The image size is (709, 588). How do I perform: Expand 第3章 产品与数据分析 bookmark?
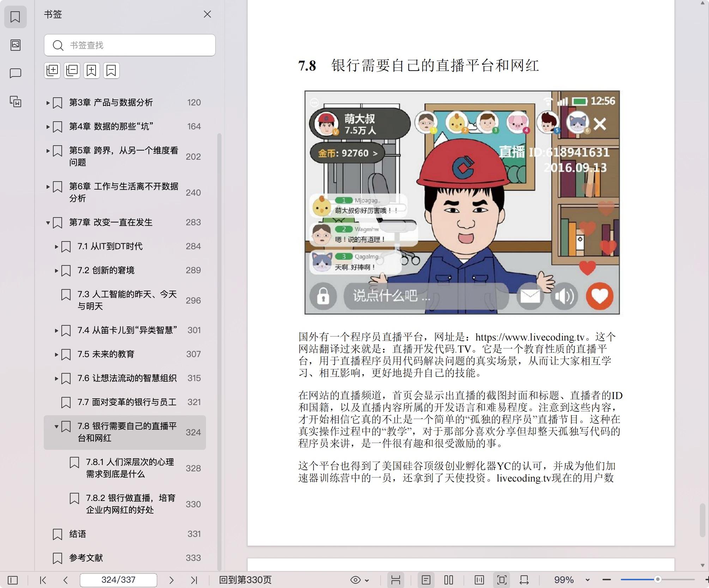(x=48, y=103)
